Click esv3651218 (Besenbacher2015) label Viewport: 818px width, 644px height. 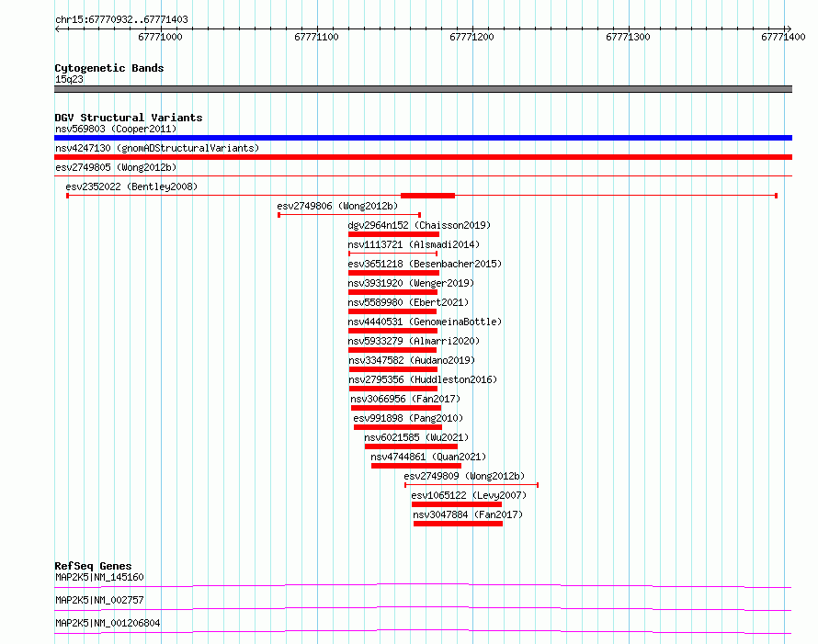[425, 264]
